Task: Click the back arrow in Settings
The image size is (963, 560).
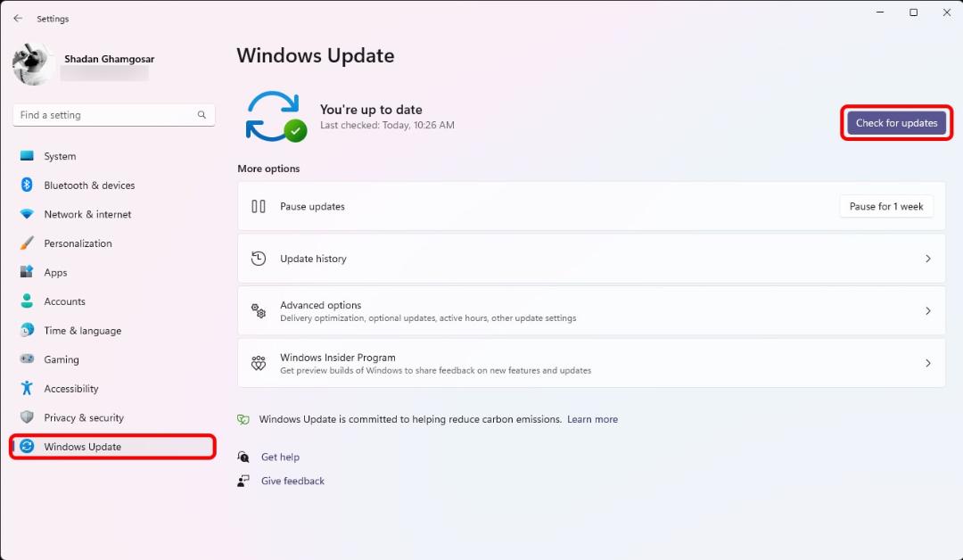Action: (x=18, y=19)
